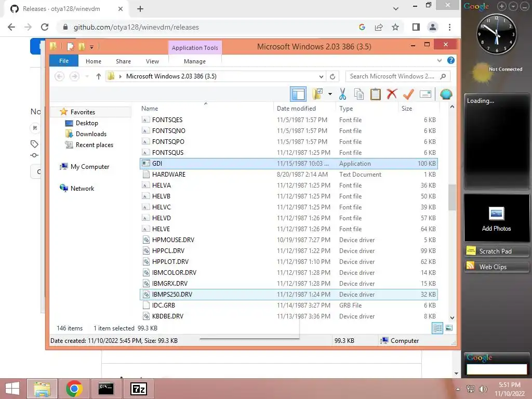The width and height of the screenshot is (532, 399).
Task: Go back in the Chrome browser
Action: [11, 27]
